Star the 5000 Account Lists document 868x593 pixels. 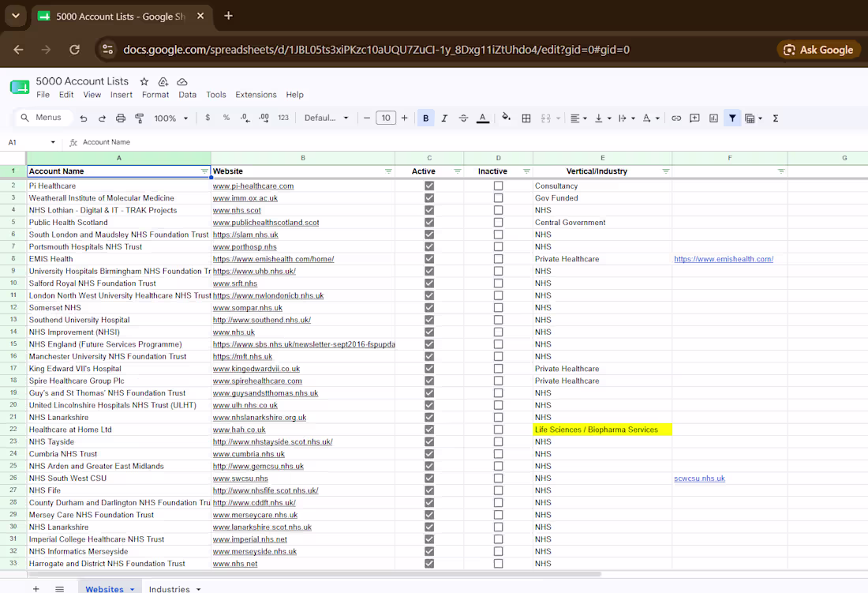(x=144, y=81)
